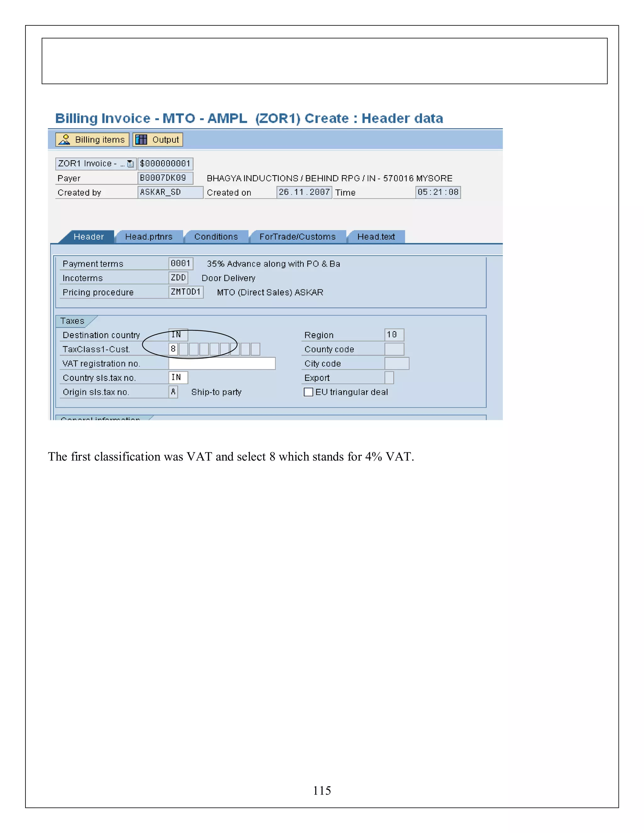Image resolution: width=644 pixels, height=833 pixels.
Task: Select the ForTrade/Customs tab
Action: (x=297, y=237)
